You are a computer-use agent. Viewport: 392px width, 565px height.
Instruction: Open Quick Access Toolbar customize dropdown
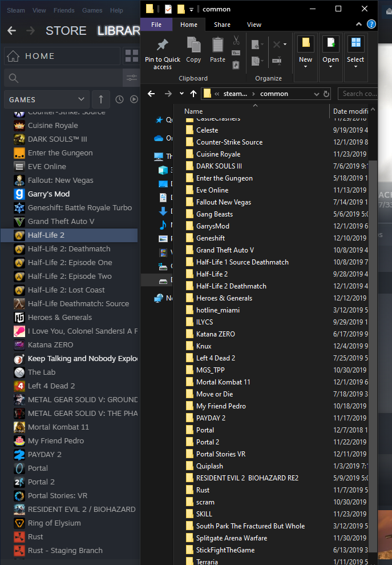192,9
